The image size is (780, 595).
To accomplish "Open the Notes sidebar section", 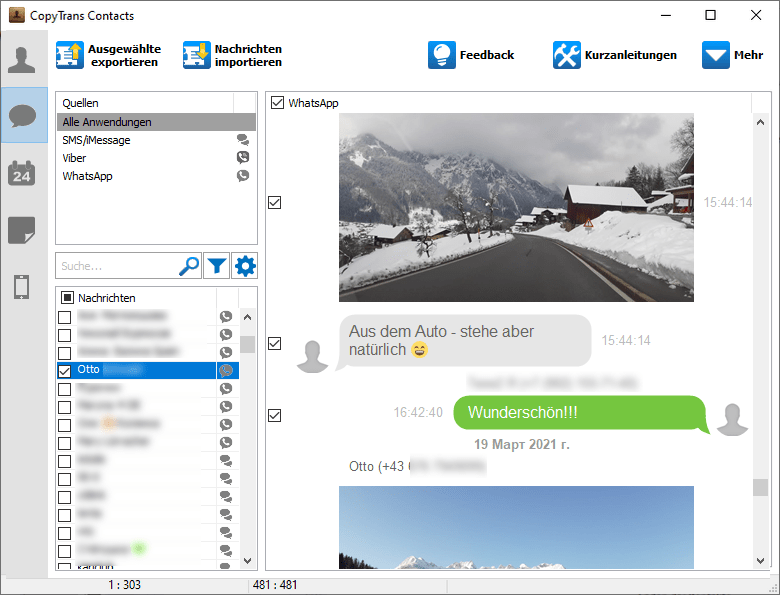I will (x=22, y=230).
